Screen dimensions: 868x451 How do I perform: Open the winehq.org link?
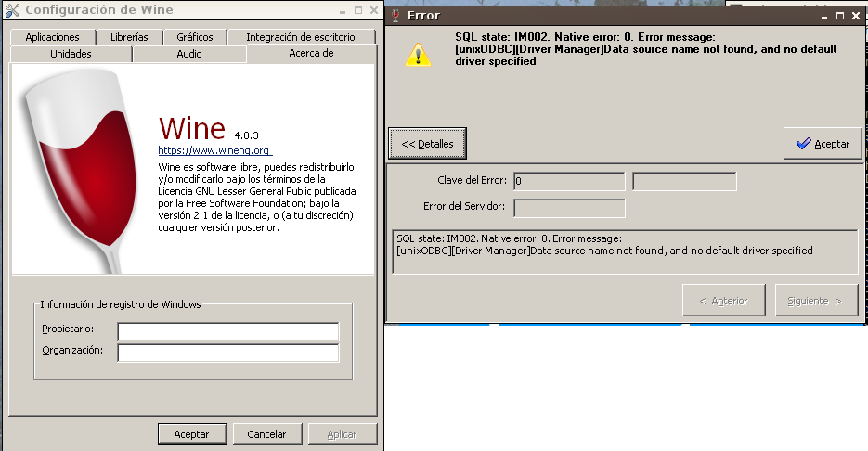[x=214, y=150]
